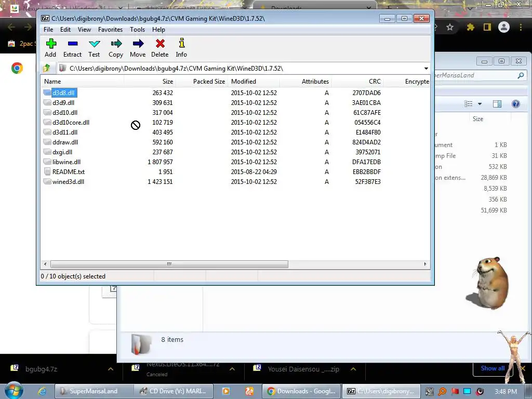Select the d3d10.dll file icon
This screenshot has width=532, height=399.
(x=47, y=112)
